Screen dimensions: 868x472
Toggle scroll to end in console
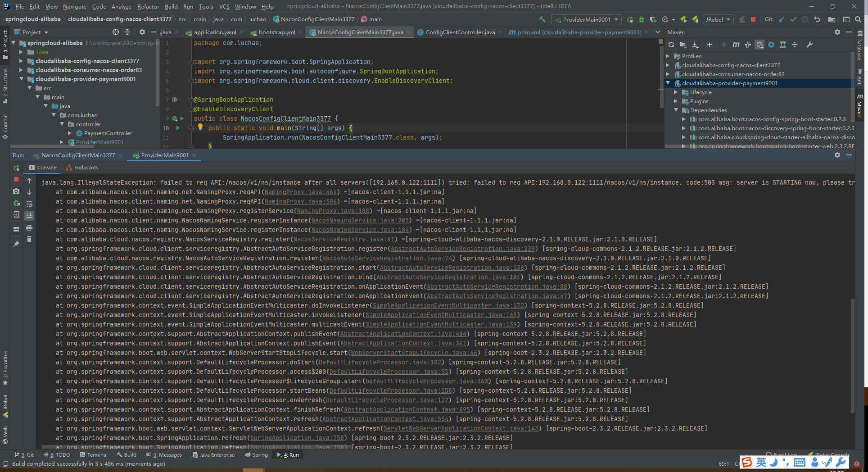pyautogui.click(x=29, y=216)
